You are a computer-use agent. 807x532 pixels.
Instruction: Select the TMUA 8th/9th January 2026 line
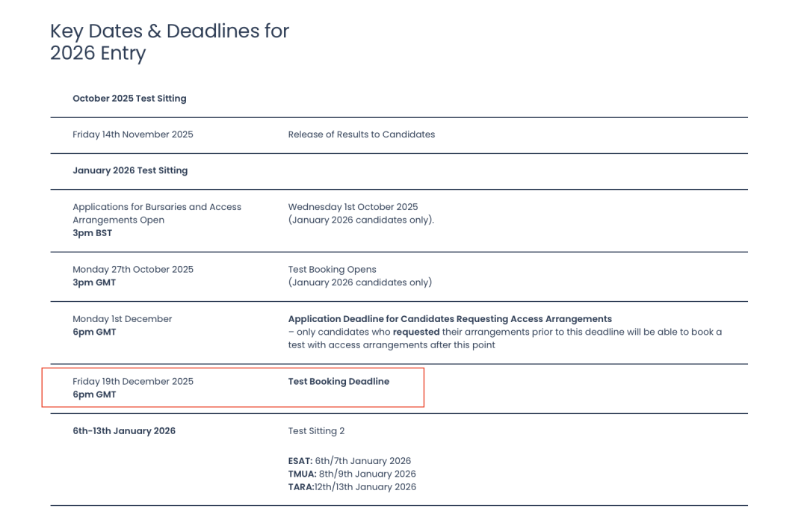(352, 474)
